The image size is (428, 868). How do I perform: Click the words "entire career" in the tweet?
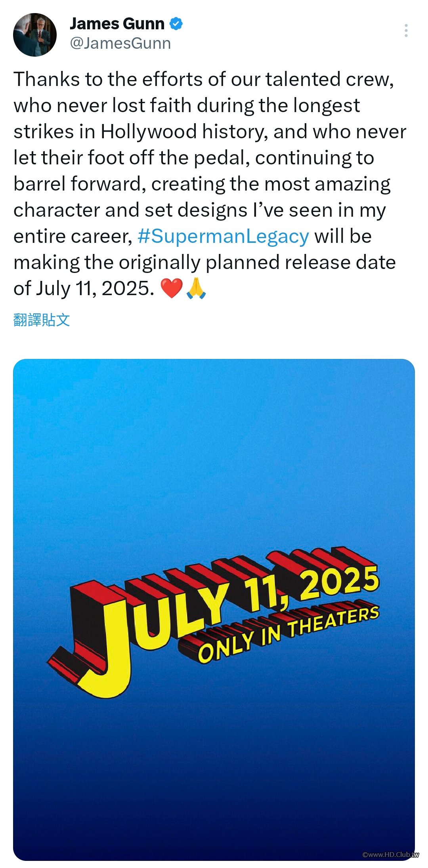(x=73, y=237)
